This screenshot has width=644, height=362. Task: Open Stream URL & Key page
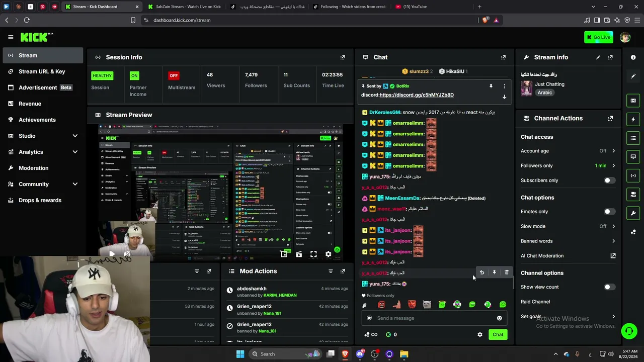pyautogui.click(x=43, y=71)
